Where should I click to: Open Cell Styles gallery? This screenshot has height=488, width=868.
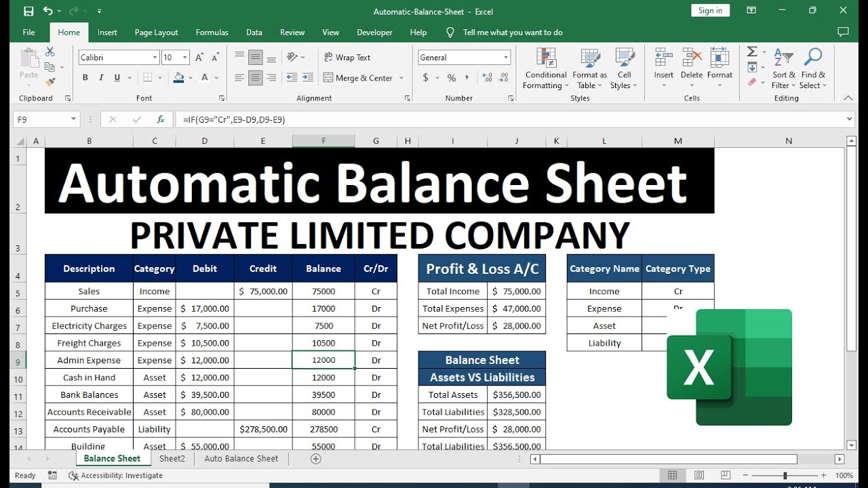[624, 68]
